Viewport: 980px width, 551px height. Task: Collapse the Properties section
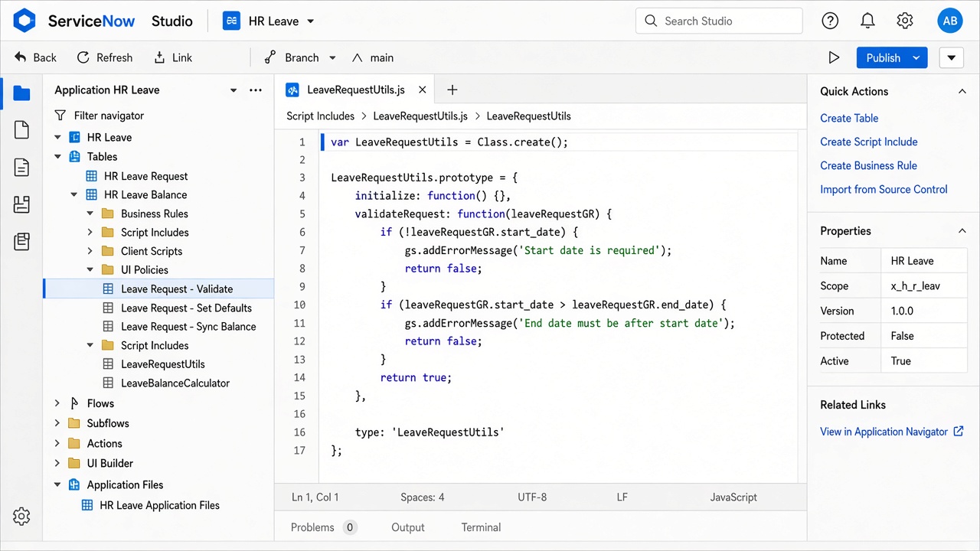[x=962, y=231]
